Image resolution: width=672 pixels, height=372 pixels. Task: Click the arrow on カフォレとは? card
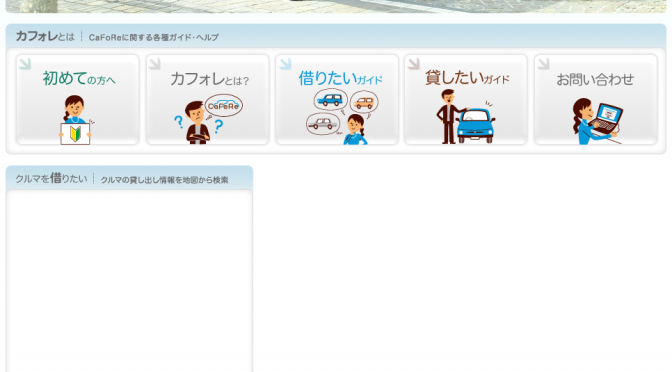tap(155, 63)
